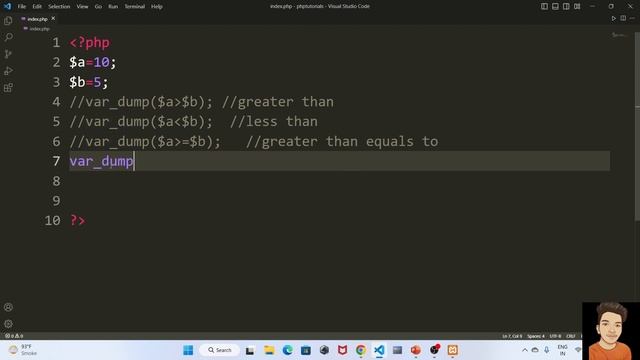The height and width of the screenshot is (360, 640).
Task: Click the taskbar Search box
Action: [x=220, y=350]
